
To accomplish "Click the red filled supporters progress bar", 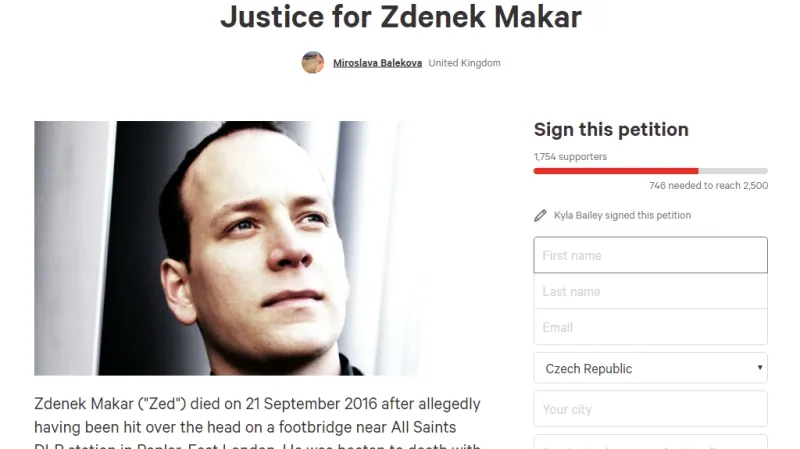I will (616, 171).
